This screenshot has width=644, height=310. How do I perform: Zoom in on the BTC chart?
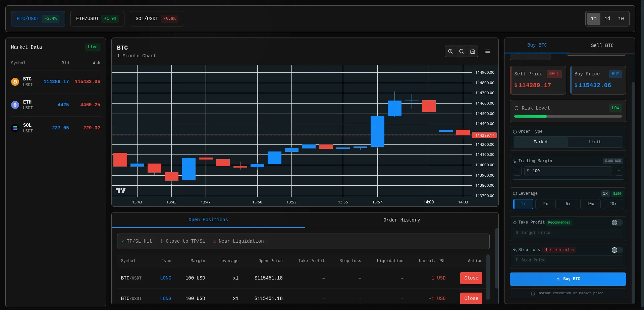pos(450,51)
